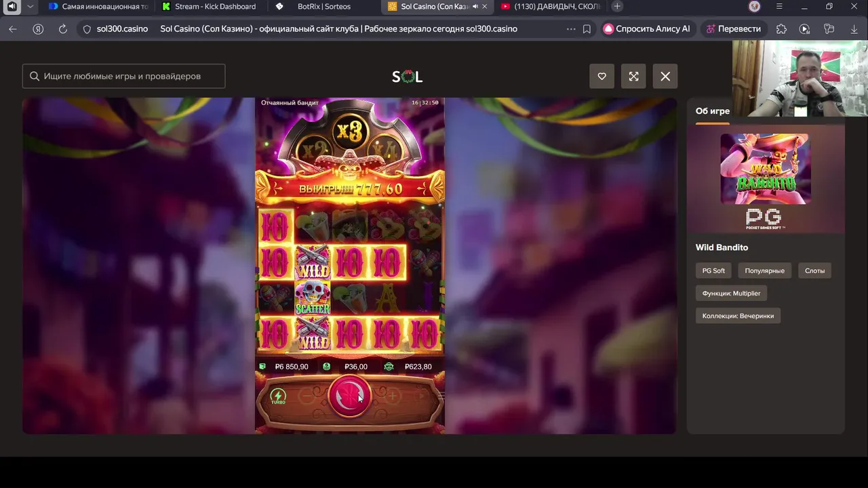Mute the Sol Casino tab audio icon
This screenshot has width=868, height=488.
point(475,7)
